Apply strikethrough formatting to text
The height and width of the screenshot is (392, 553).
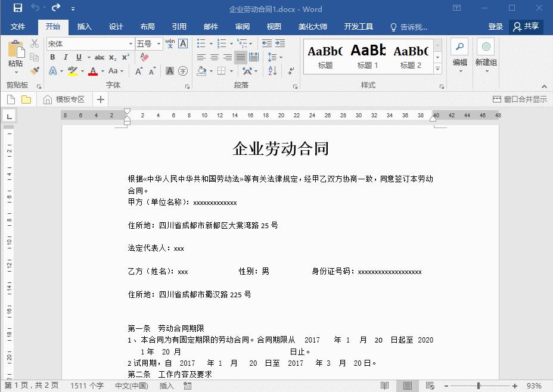tap(98, 56)
